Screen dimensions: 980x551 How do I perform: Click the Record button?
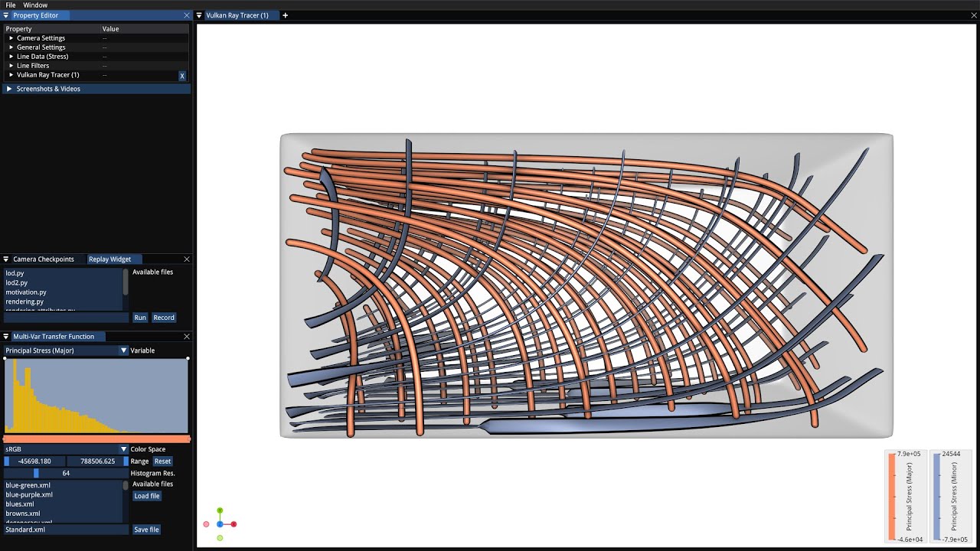coord(164,318)
